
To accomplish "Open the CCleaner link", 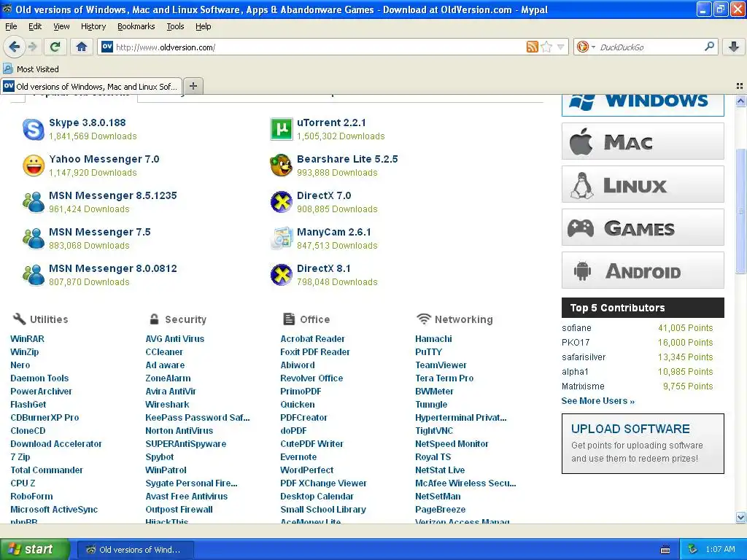I will 164,352.
